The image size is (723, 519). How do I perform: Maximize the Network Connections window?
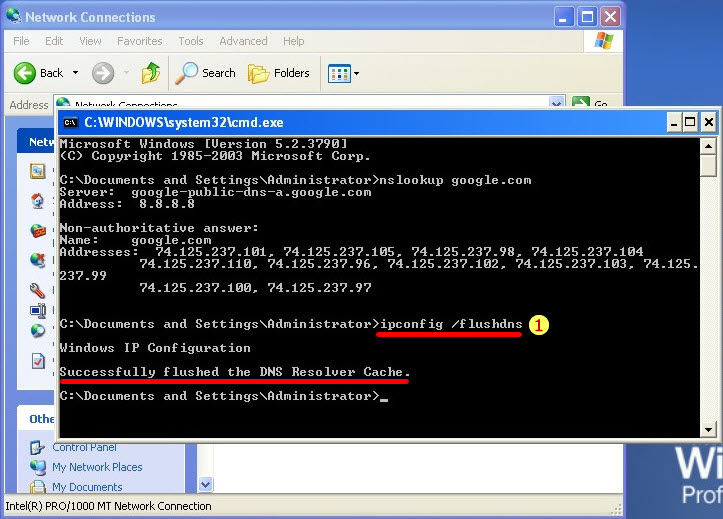coord(587,17)
